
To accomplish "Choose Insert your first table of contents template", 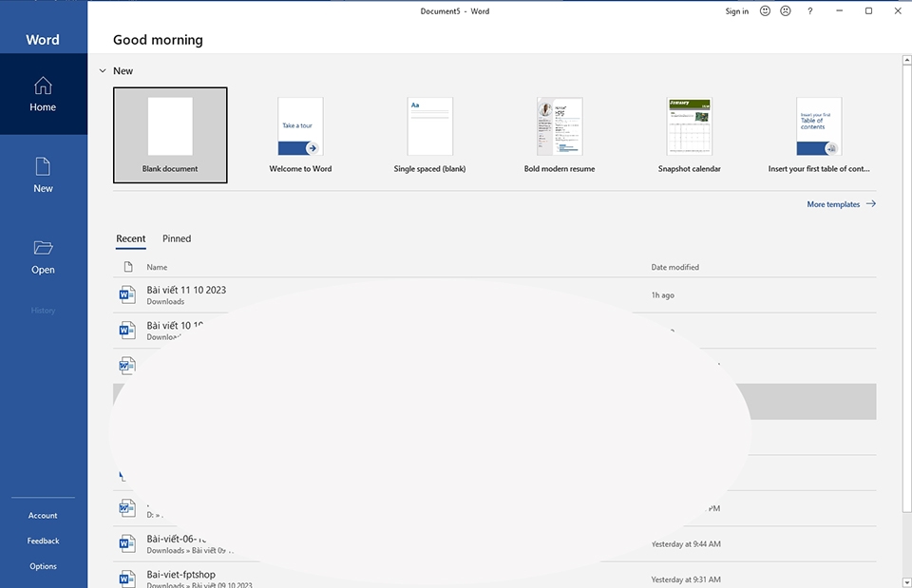I will pyautogui.click(x=819, y=135).
